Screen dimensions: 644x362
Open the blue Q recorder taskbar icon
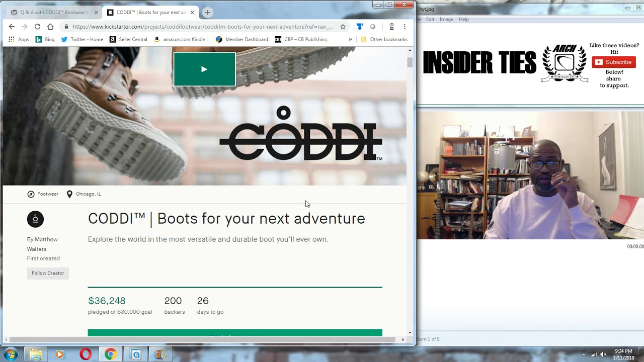(135, 354)
